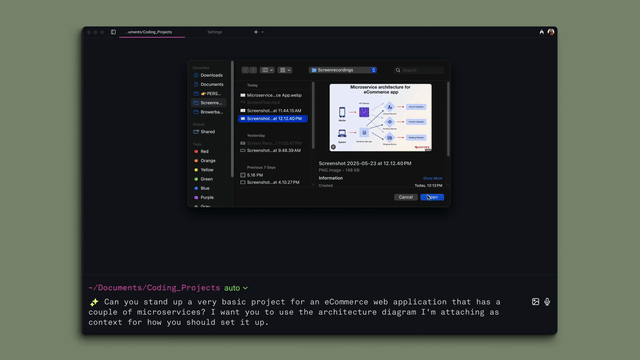Click the back navigation arrow in file dialog
640x360 pixels.
[245, 70]
